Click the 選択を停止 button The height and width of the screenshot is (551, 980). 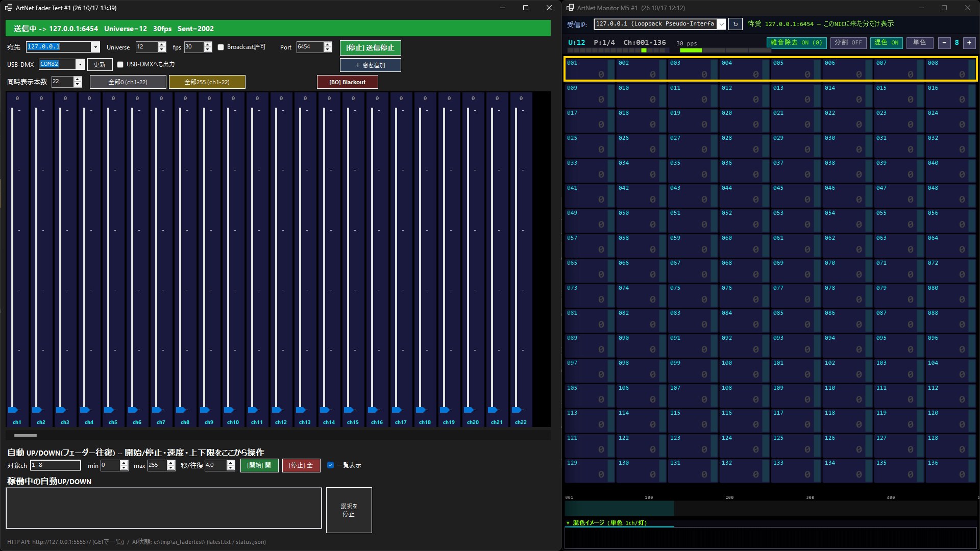point(349,510)
